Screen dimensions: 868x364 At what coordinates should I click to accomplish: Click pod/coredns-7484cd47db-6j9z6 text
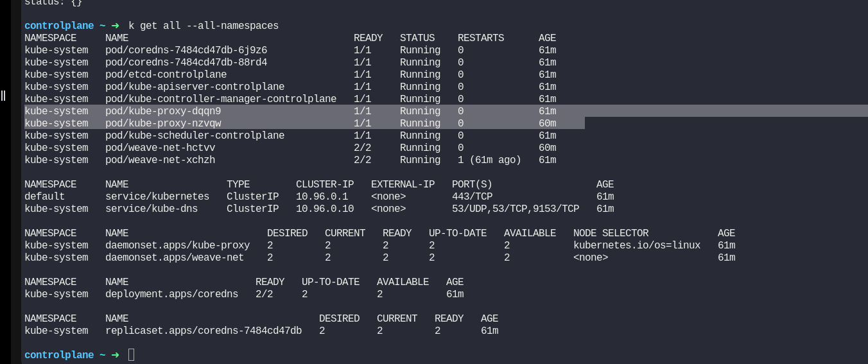click(x=186, y=50)
